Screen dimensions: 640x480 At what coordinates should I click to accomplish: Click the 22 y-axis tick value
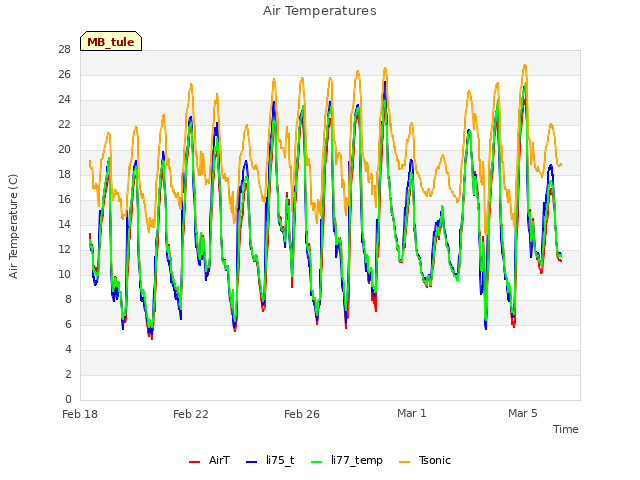(x=64, y=124)
